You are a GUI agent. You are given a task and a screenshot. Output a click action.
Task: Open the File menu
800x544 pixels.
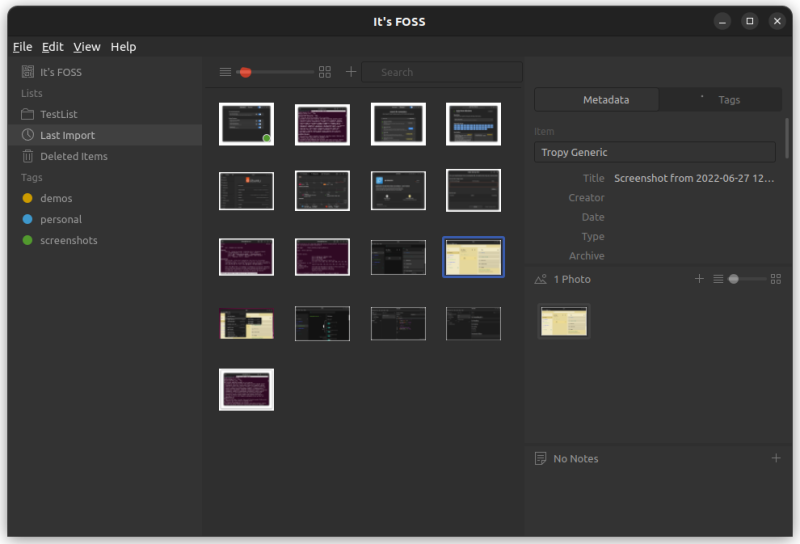[x=22, y=46]
